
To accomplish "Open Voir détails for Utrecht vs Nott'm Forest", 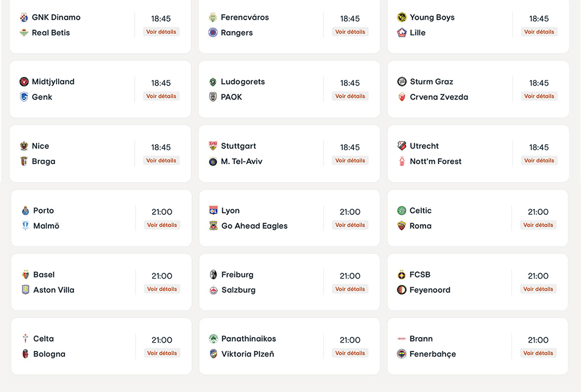I will tap(539, 161).
